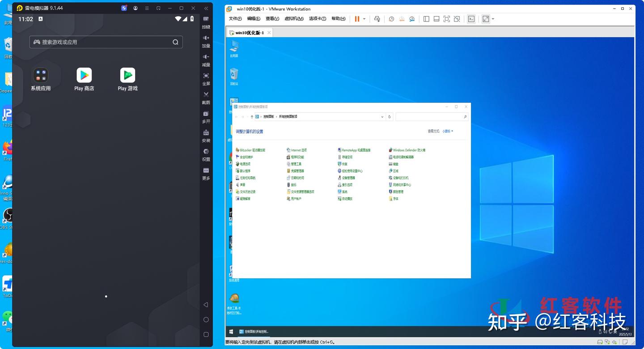
Task: Toggle the VMware library sidebar view
Action: click(x=426, y=19)
